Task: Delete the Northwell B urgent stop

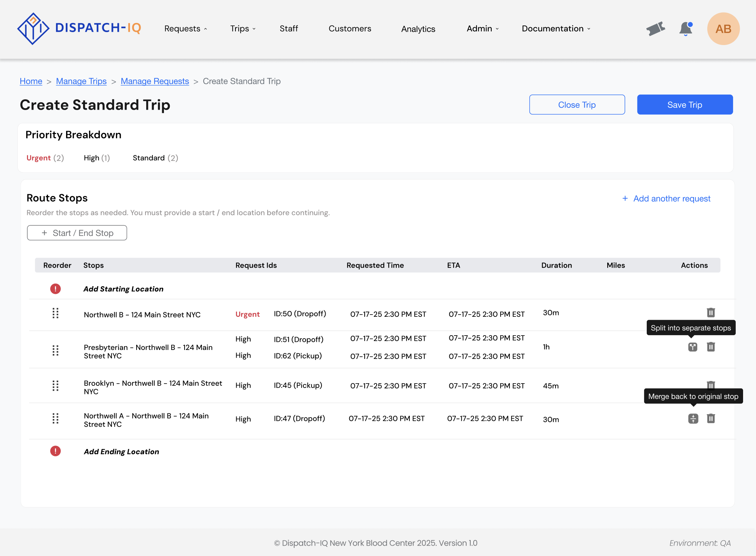Action: (x=711, y=312)
